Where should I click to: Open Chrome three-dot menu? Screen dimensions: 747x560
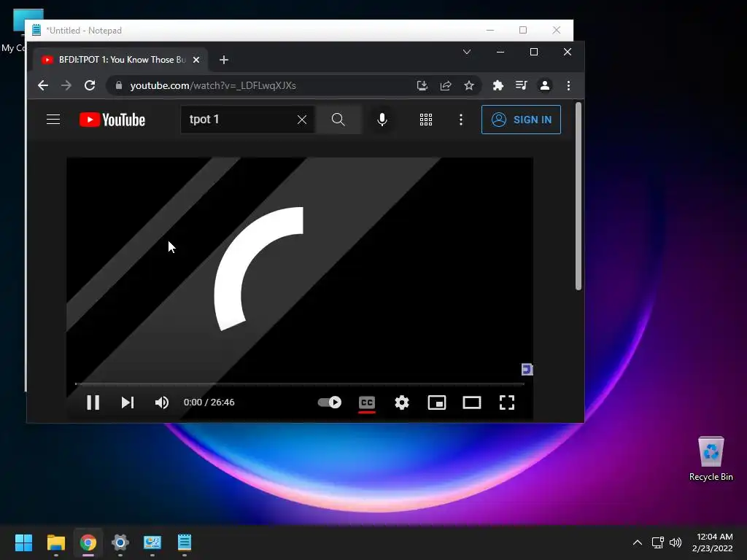pos(568,85)
